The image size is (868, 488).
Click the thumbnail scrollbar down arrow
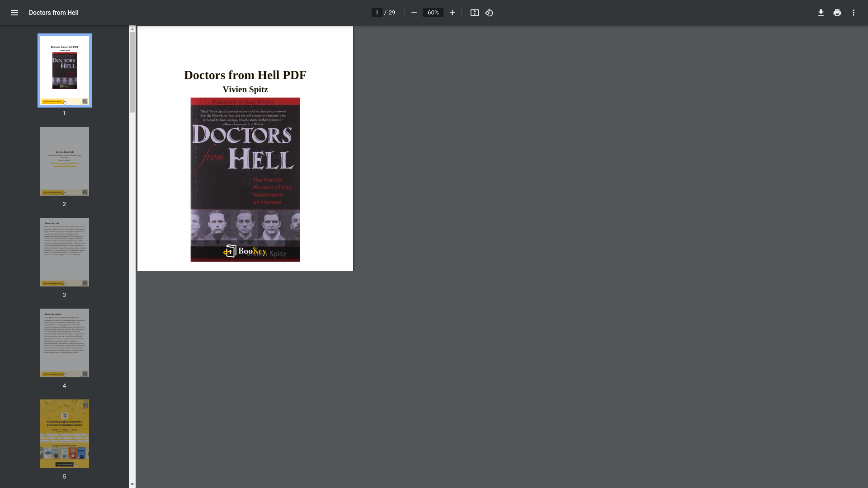click(x=132, y=484)
